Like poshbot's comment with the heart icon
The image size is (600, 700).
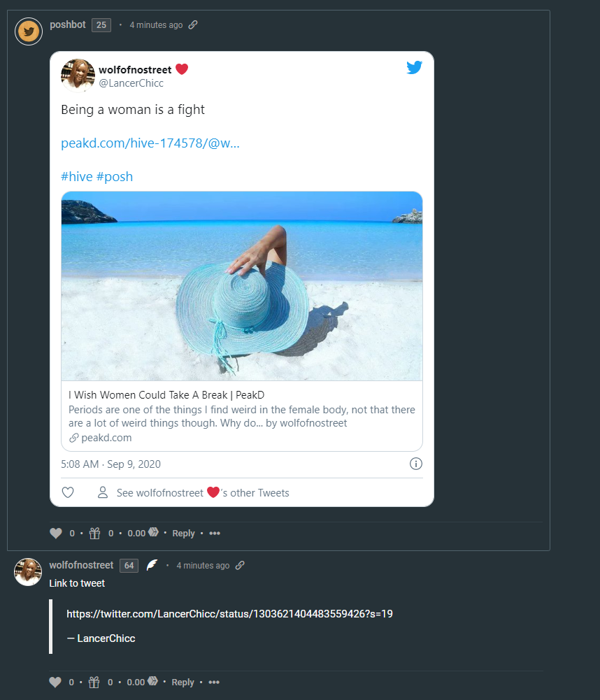pyautogui.click(x=56, y=534)
